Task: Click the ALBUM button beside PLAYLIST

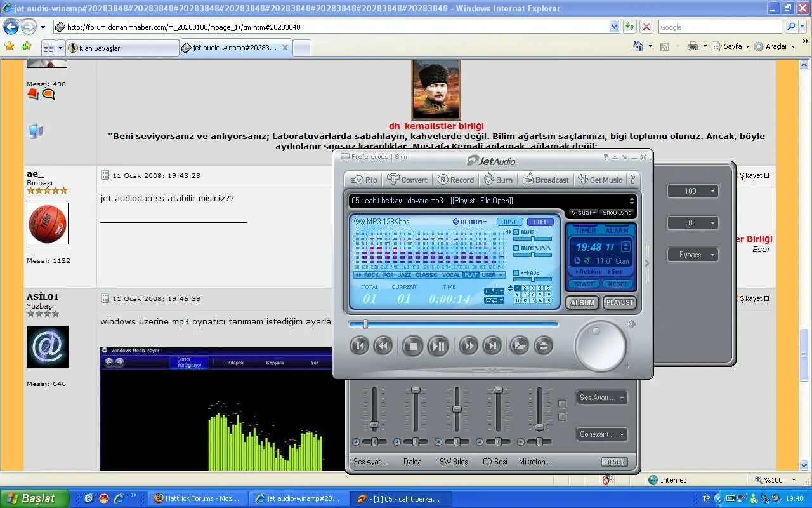Action: 582,303
